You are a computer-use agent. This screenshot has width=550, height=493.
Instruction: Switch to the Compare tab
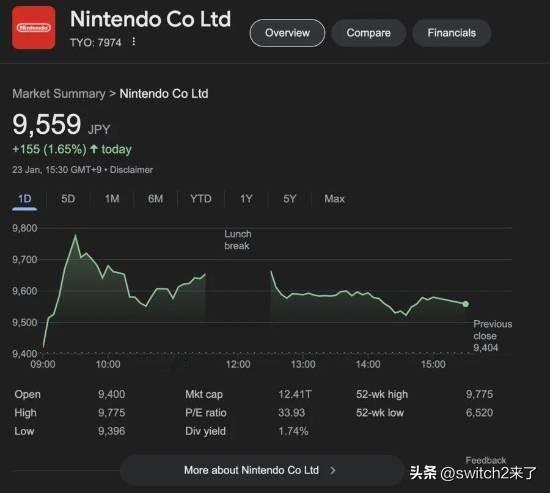point(369,33)
